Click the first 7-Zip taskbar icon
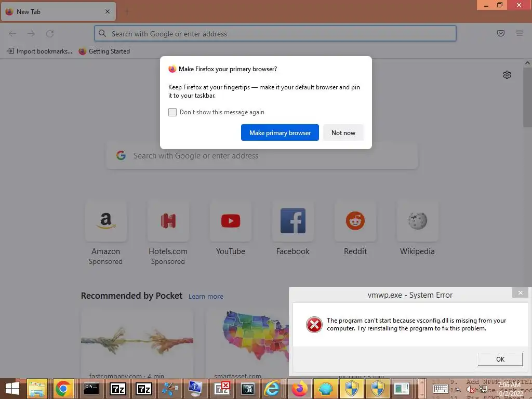 click(118, 389)
